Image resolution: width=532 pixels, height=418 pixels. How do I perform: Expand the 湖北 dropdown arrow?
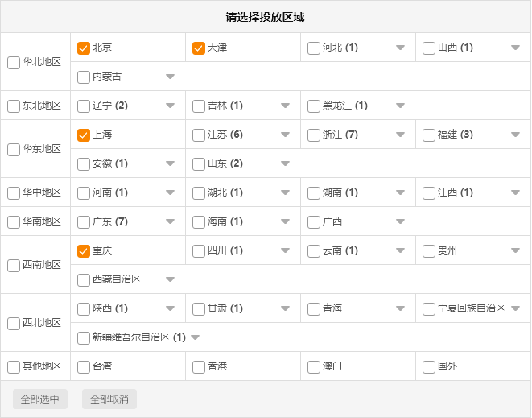(286, 192)
